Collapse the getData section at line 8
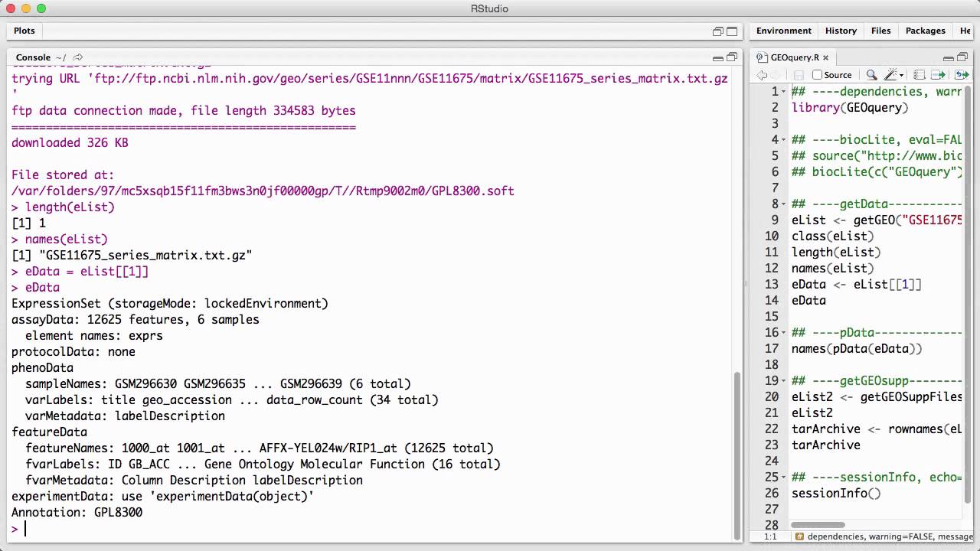This screenshot has width=980, height=551. pyautogui.click(x=785, y=204)
